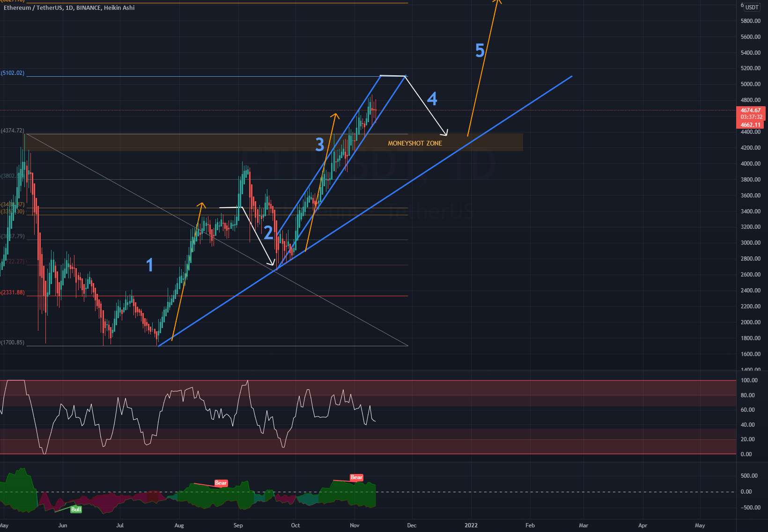768x532 pixels.
Task: Select the Elliott wave number 5 label
Action: (x=480, y=51)
